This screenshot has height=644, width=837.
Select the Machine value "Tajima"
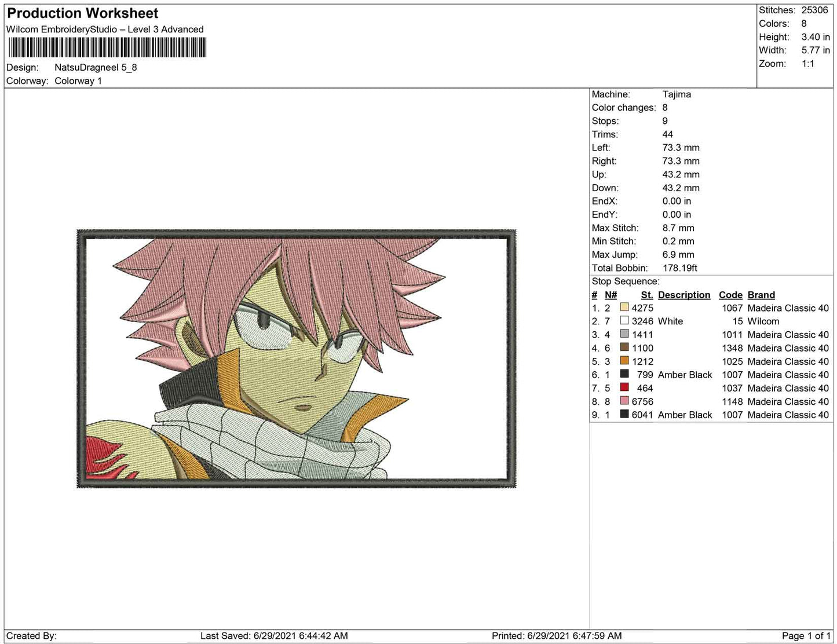coord(677,94)
